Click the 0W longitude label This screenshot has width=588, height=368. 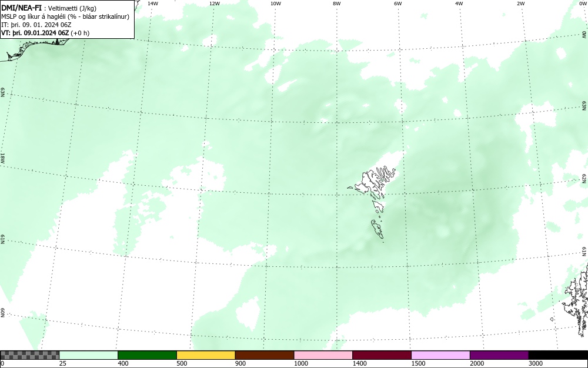click(582, 4)
